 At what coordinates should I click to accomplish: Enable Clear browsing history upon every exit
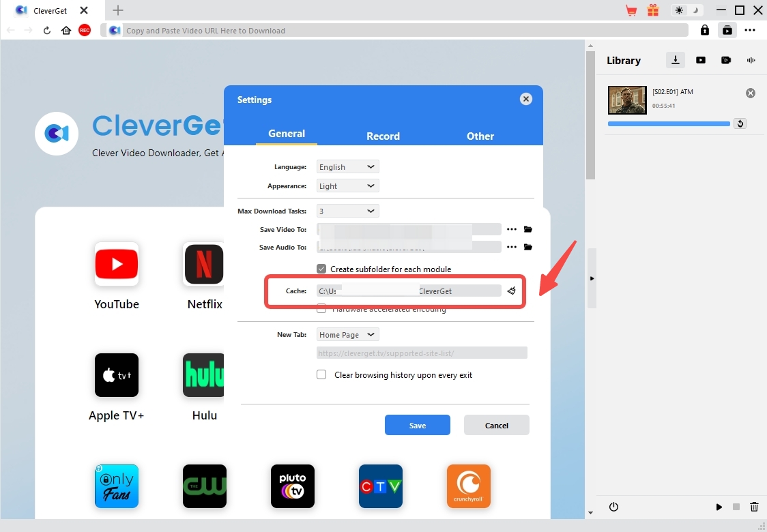point(321,374)
